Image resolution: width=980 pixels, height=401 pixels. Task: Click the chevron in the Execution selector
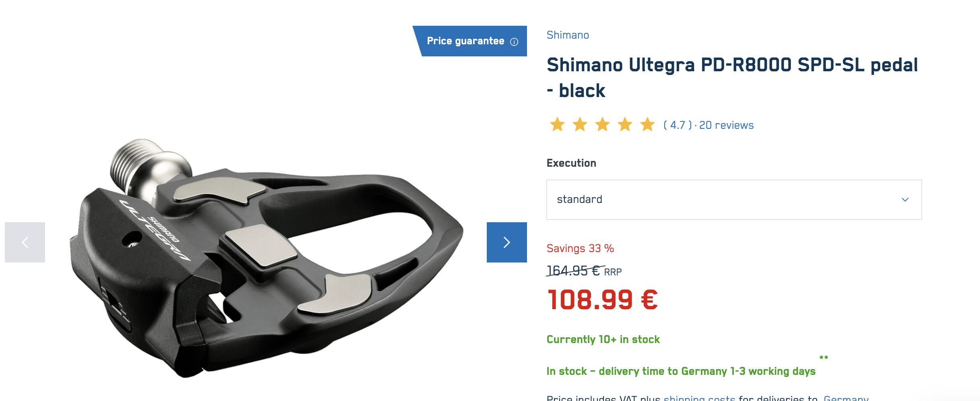pyautogui.click(x=905, y=200)
